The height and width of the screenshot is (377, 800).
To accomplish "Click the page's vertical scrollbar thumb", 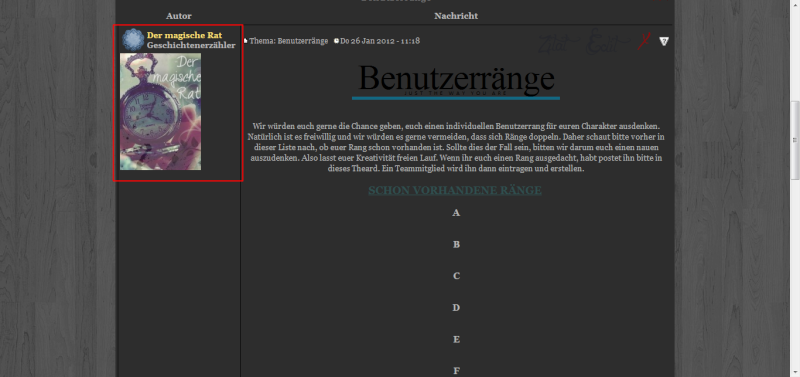I will click(x=794, y=140).
